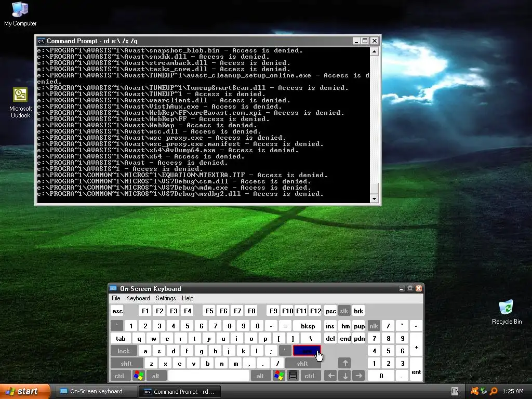Click the numpad plus key
The image size is (532, 399).
tap(416, 344)
